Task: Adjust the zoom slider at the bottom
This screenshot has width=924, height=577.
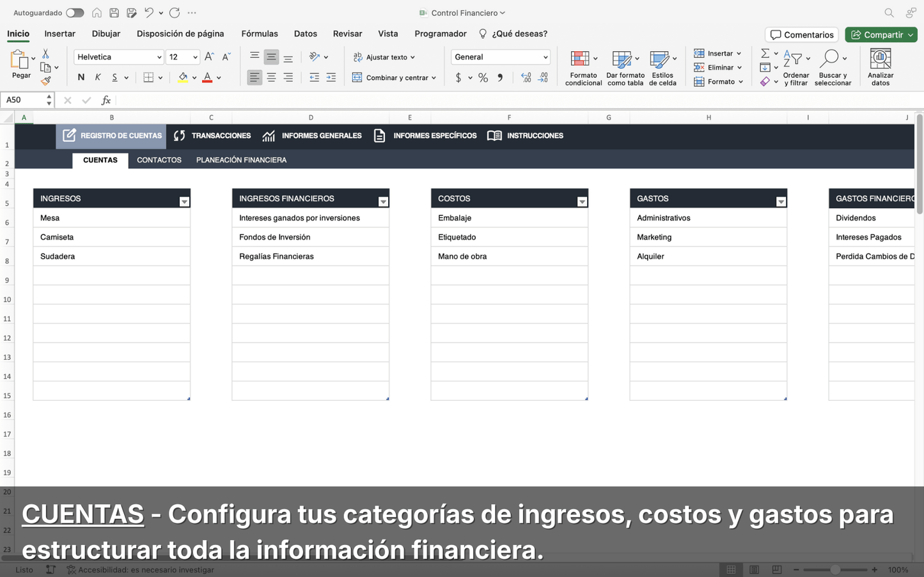Action: click(835, 569)
